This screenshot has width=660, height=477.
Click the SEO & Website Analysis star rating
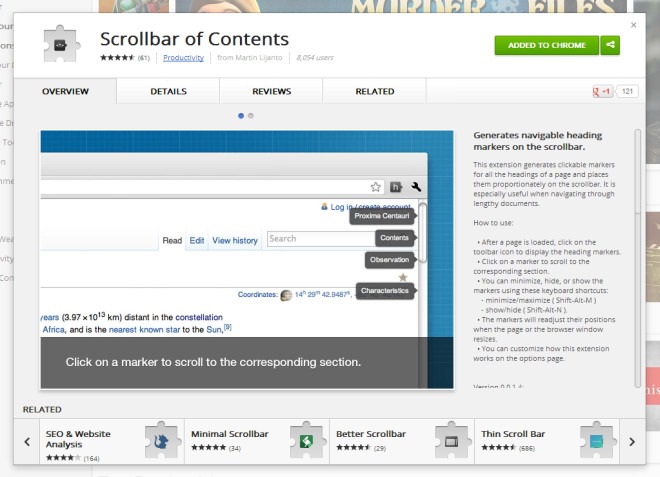click(x=63, y=458)
